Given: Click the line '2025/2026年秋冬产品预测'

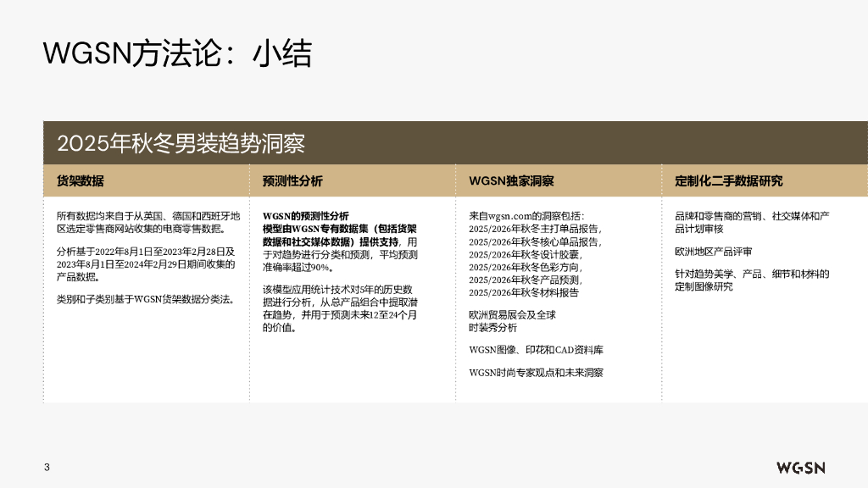Looking at the screenshot, I should coord(526,280).
